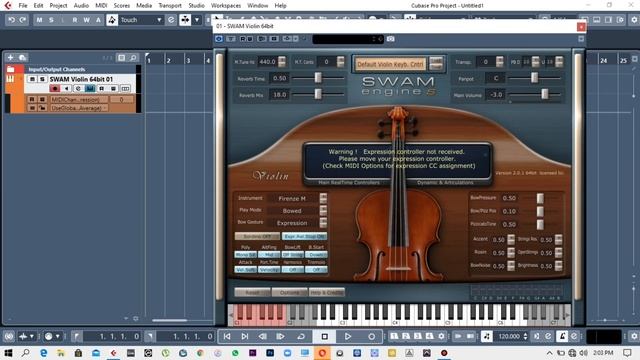Open the MIDI menu
Image resolution: width=640 pixels, height=360 pixels.
101,5
